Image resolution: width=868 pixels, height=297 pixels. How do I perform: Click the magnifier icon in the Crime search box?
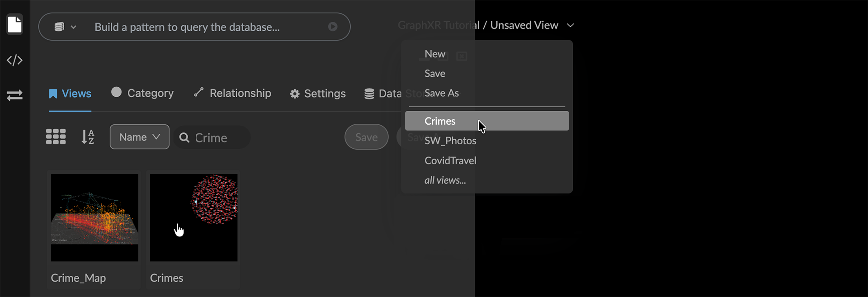pos(185,137)
